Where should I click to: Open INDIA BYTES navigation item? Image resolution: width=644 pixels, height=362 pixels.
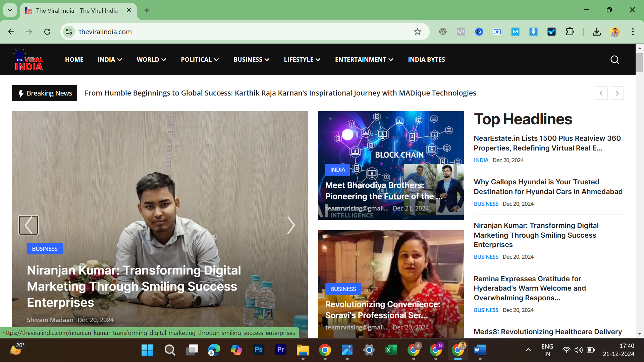click(426, 60)
